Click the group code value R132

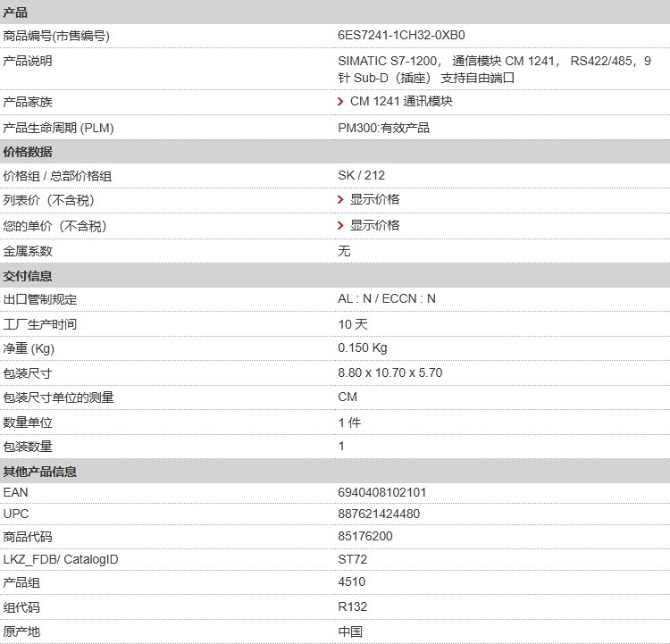(x=353, y=606)
